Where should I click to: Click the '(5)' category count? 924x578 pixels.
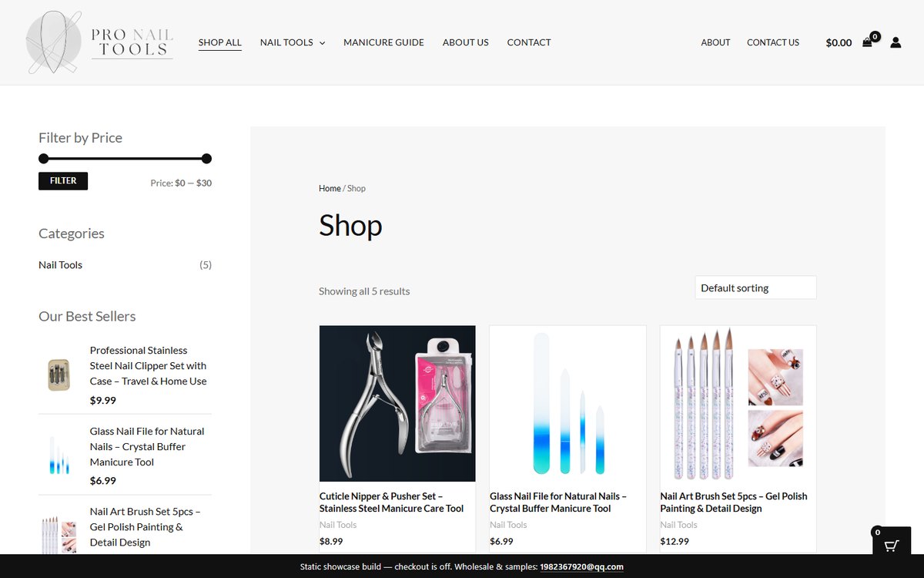tap(206, 264)
